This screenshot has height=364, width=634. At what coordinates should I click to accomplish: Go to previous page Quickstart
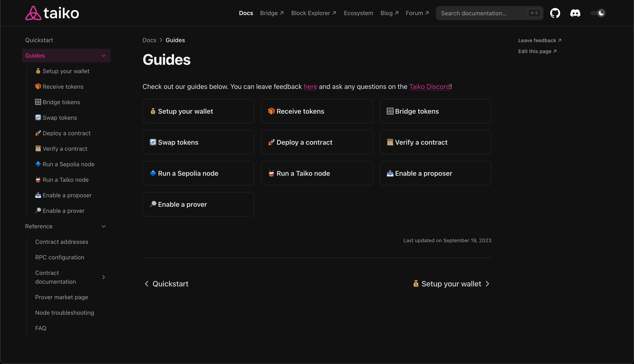[x=166, y=284]
